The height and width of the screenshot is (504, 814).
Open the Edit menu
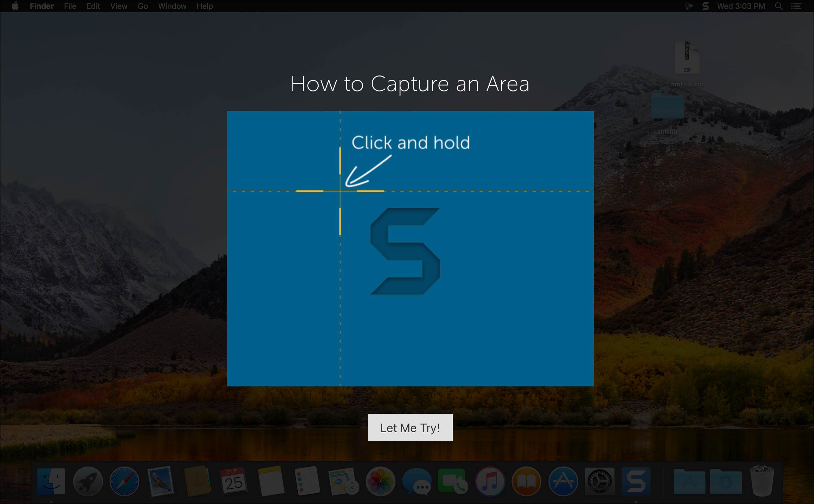tap(93, 6)
